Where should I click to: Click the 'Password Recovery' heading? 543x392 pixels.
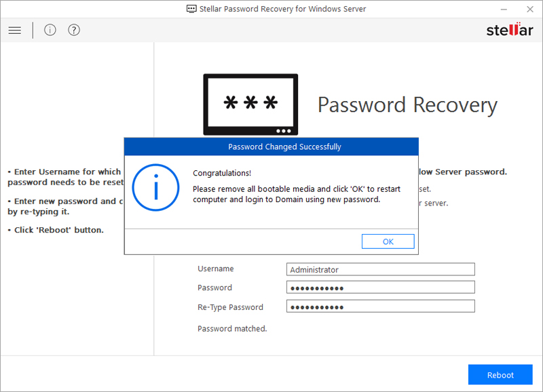pos(408,105)
